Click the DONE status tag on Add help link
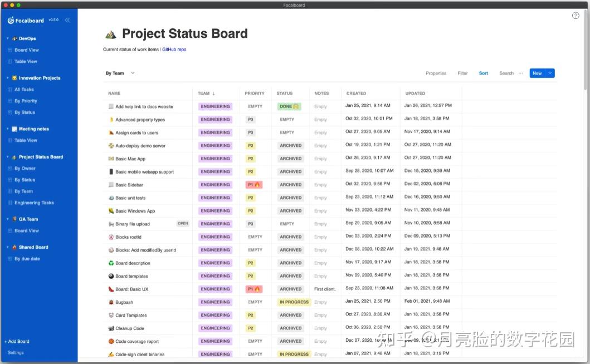The width and height of the screenshot is (590, 364). pyautogui.click(x=289, y=106)
